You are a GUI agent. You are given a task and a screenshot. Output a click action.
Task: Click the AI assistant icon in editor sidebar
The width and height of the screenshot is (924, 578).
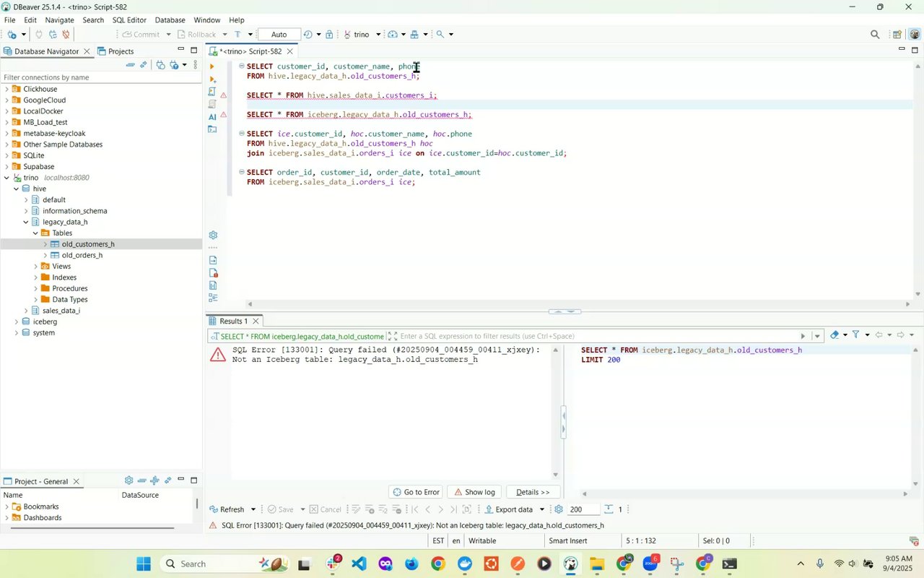[x=212, y=116]
